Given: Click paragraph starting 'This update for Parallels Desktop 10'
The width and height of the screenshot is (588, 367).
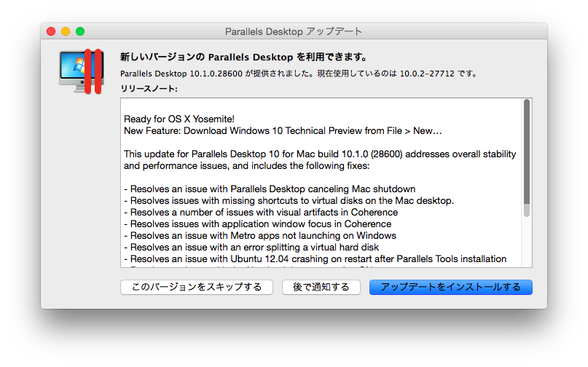Looking at the screenshot, I should tap(320, 159).
